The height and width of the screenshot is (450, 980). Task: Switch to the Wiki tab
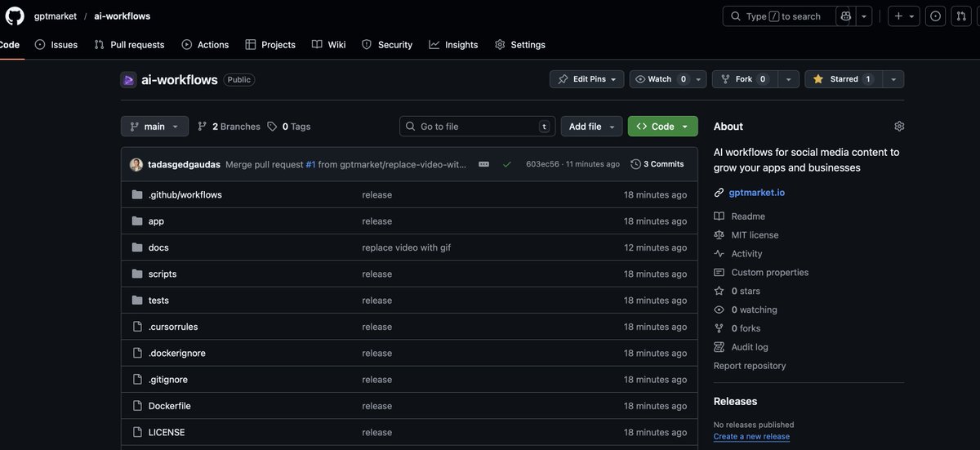[x=329, y=45]
